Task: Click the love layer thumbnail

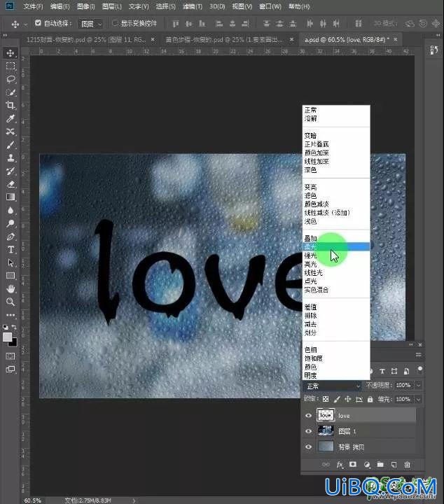Action: [x=326, y=415]
